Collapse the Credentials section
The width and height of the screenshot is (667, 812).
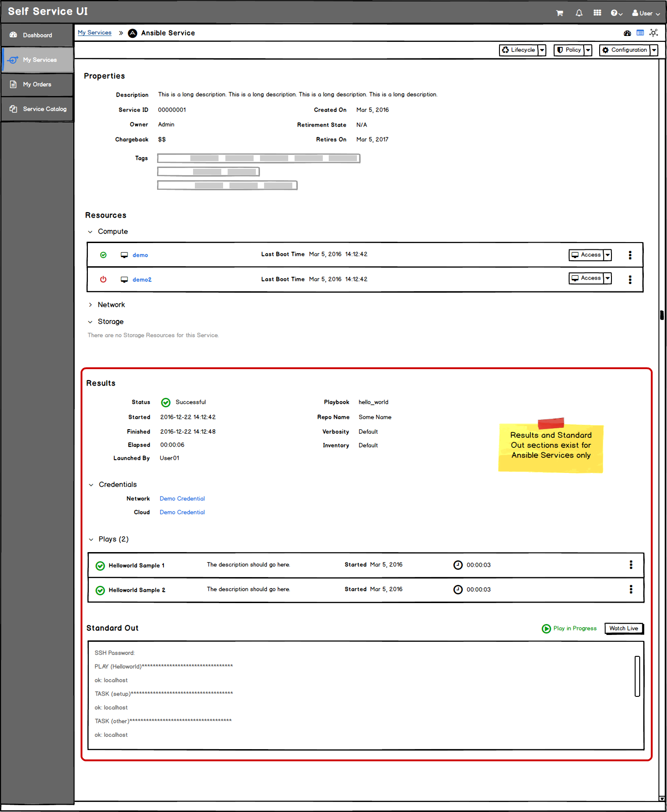pos(91,485)
